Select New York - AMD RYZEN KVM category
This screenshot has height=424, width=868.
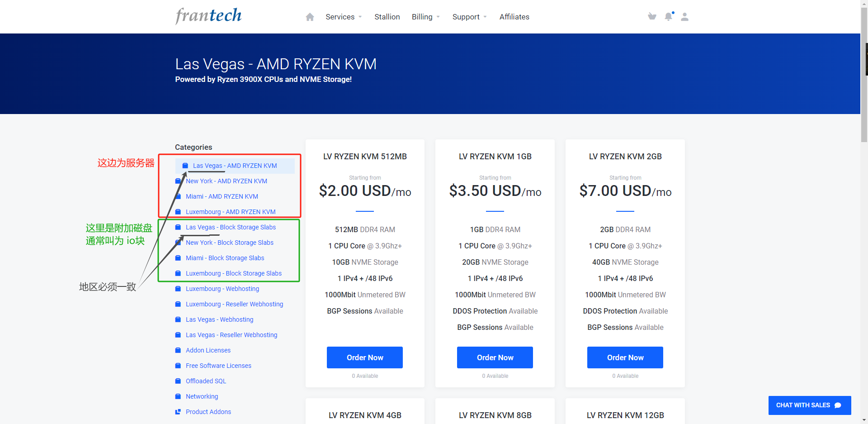click(226, 181)
